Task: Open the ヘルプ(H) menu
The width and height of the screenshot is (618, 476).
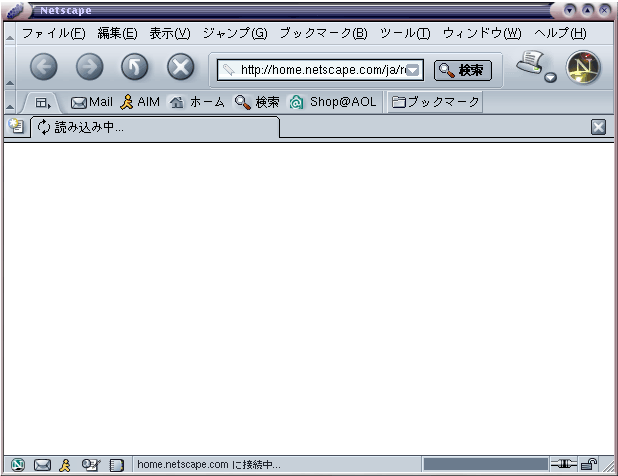Action: [x=560, y=33]
